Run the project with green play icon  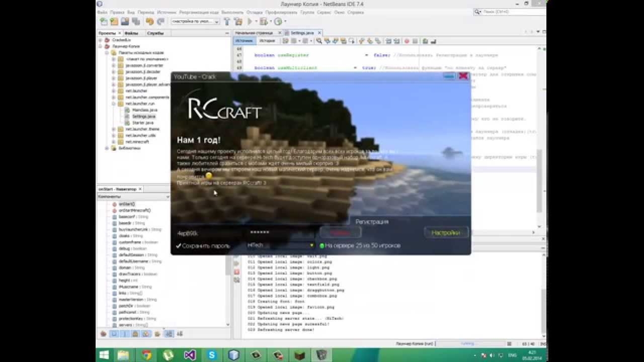[x=250, y=22]
